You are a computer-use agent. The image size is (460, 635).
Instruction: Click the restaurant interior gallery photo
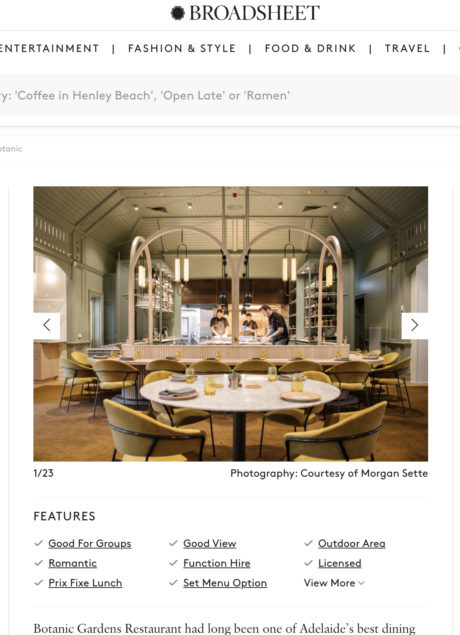click(x=230, y=324)
